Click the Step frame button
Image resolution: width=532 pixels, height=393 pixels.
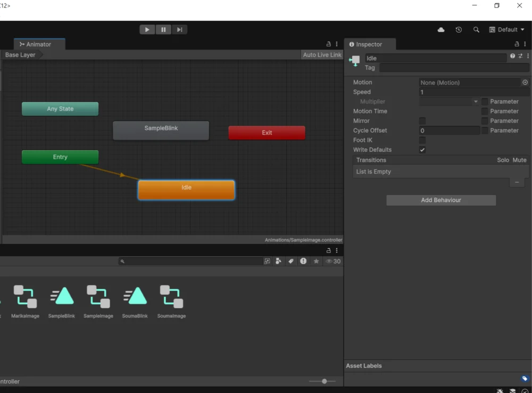point(179,30)
